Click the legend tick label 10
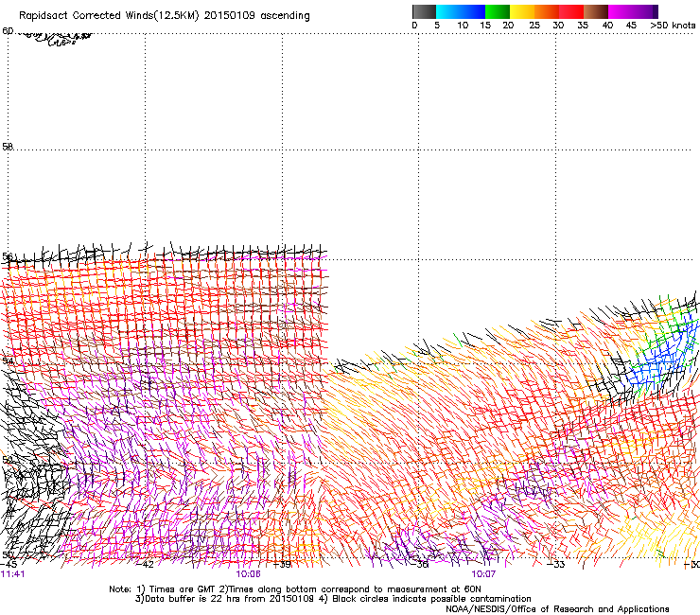Viewport: 700px width, 615px height. coord(463,26)
